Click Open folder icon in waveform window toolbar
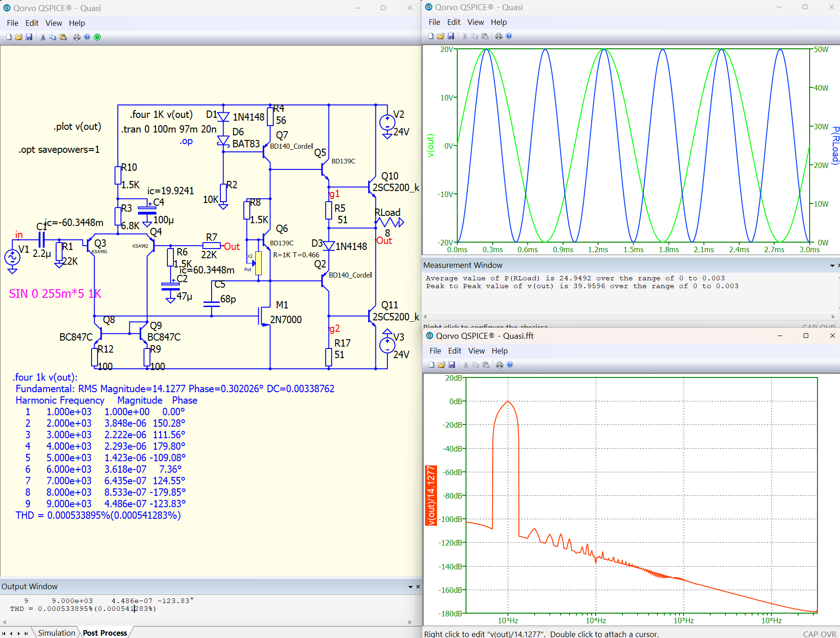The image size is (840, 638). [x=441, y=36]
